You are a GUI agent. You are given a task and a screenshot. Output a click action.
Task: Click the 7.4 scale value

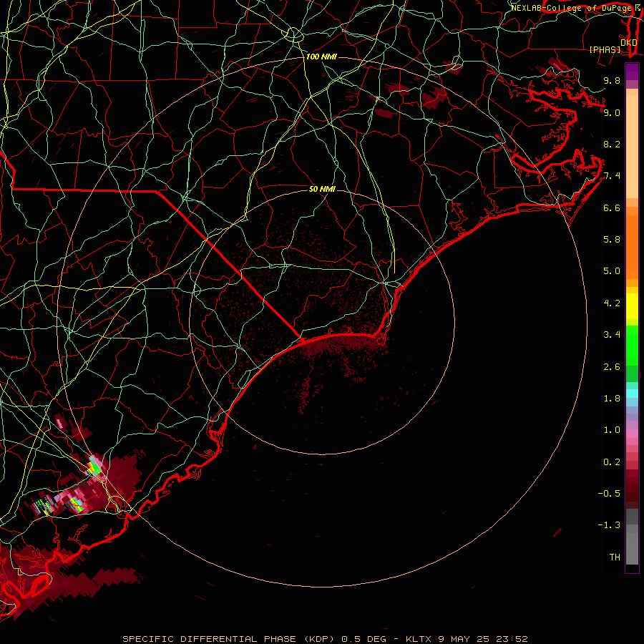click(612, 176)
